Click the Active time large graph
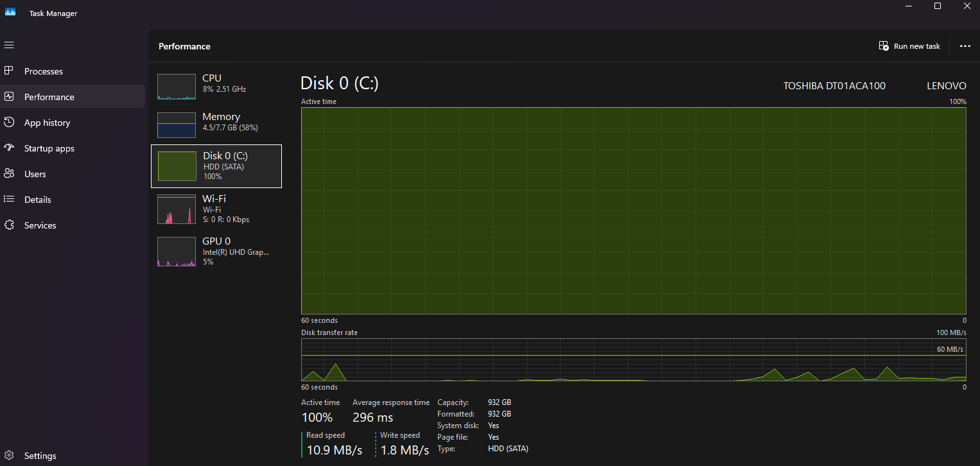This screenshot has width=980, height=466. pyautogui.click(x=634, y=211)
